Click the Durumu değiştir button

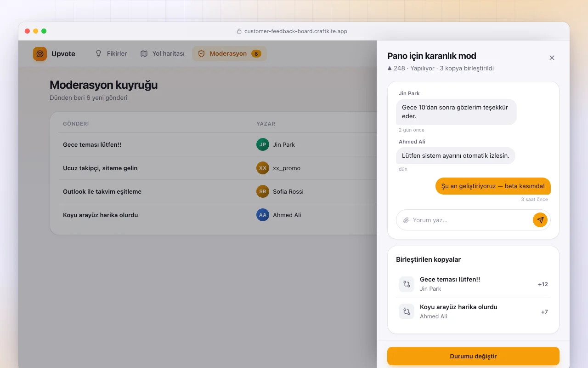tap(473, 356)
